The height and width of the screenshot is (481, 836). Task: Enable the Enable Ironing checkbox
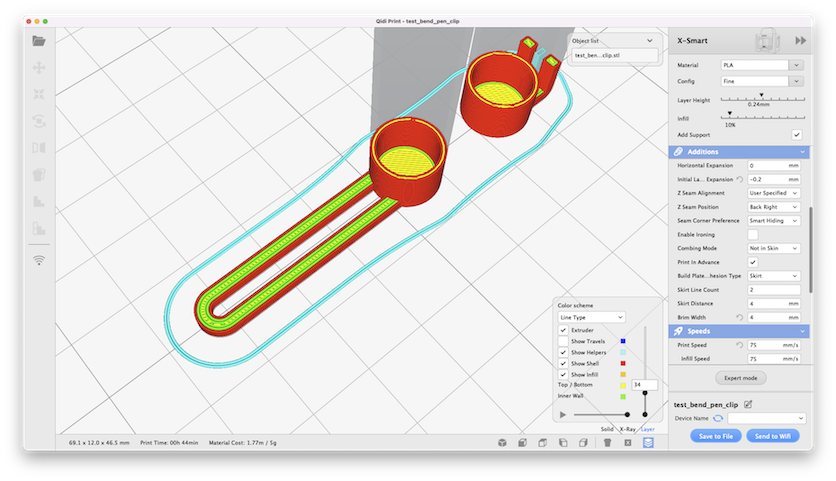(753, 234)
